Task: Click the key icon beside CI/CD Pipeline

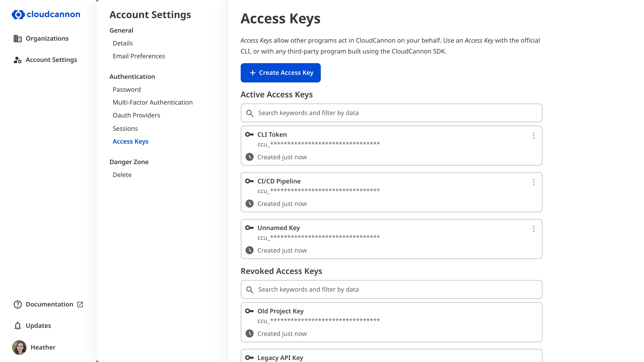Action: pos(249,181)
